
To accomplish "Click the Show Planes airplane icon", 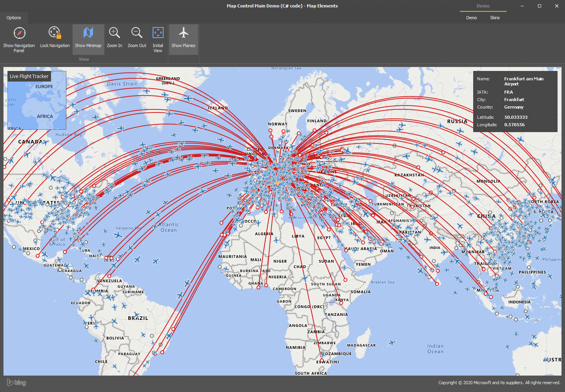I will tap(183, 33).
